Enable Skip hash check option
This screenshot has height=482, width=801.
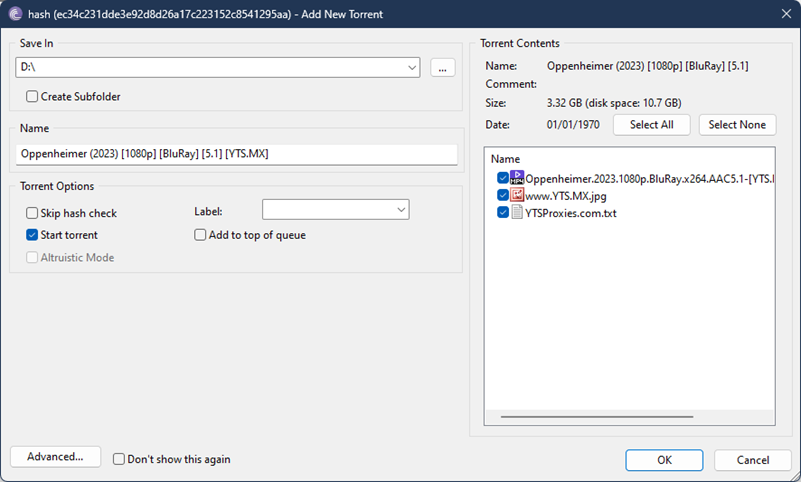(32, 213)
